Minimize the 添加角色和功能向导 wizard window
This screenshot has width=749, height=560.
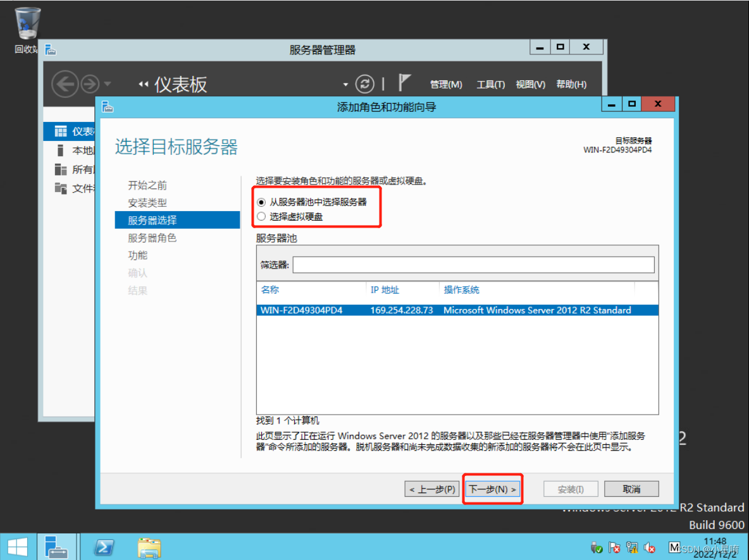[612, 104]
